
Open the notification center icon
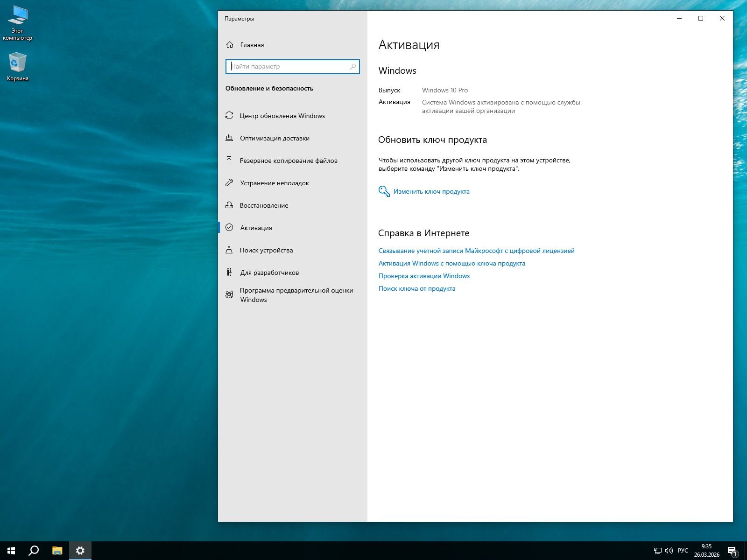pyautogui.click(x=732, y=551)
